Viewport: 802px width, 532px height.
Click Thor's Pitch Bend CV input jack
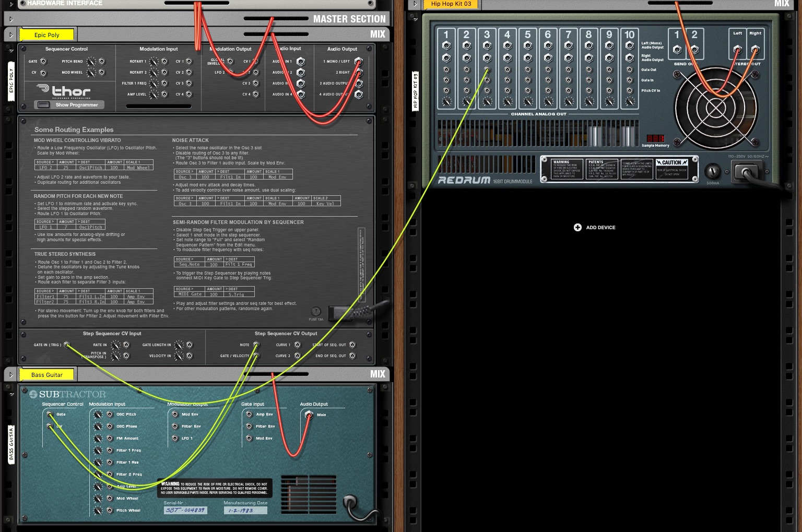pyautogui.click(x=102, y=62)
